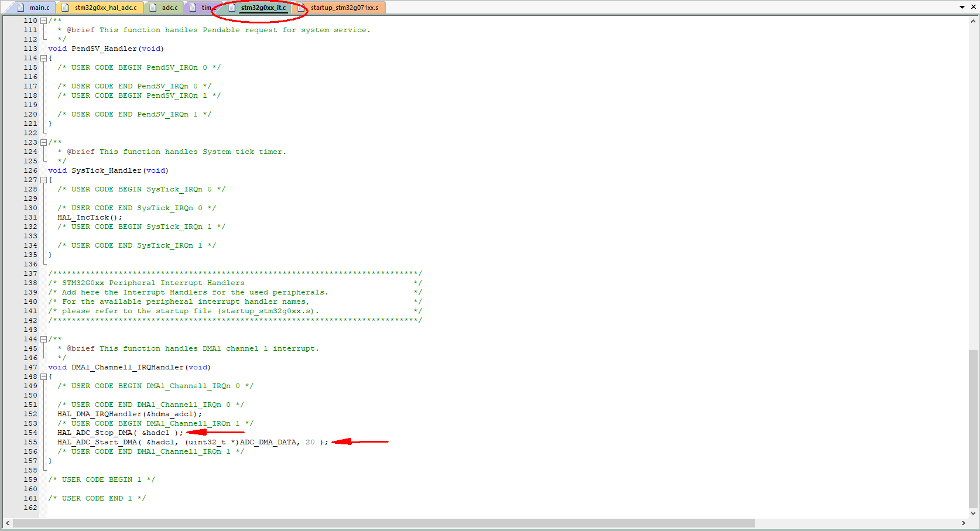This screenshot has width=980, height=531.
Task: Collapse the DMA1 comment at line 144
Action: click(x=43, y=339)
